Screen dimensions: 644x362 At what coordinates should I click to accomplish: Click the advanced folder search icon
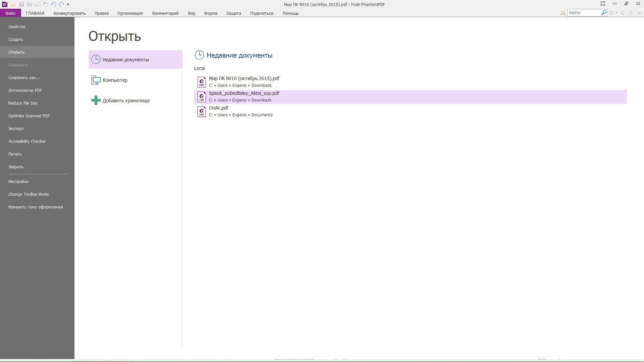click(562, 13)
